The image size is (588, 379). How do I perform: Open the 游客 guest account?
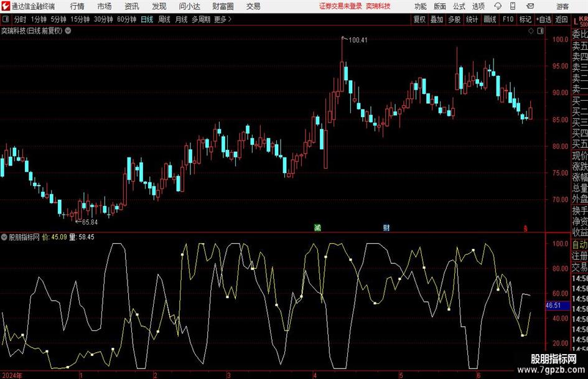(x=562, y=6)
